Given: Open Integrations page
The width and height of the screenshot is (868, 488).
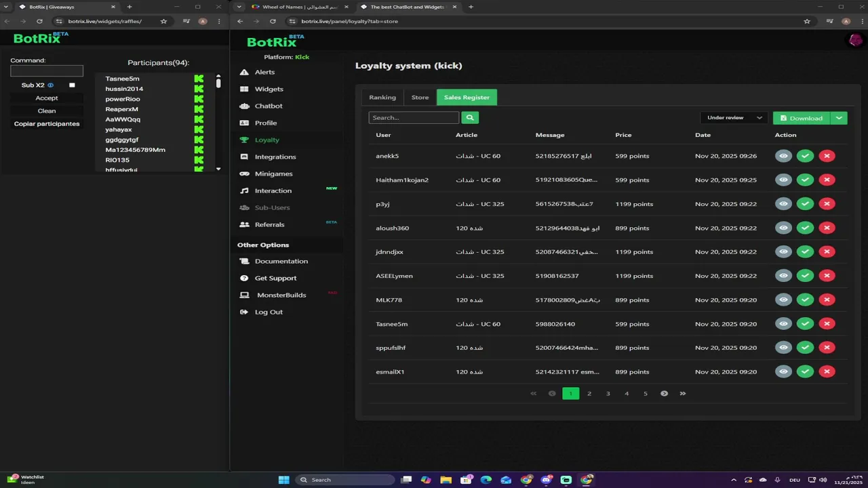Looking at the screenshot, I should pyautogui.click(x=275, y=157).
